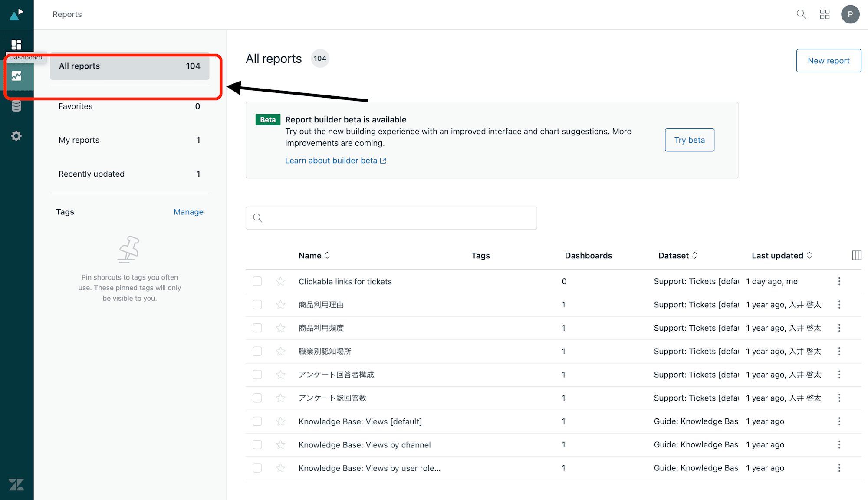Select checkbox for アンケート回答者構成 report
This screenshot has width=868, height=500.
click(x=257, y=375)
